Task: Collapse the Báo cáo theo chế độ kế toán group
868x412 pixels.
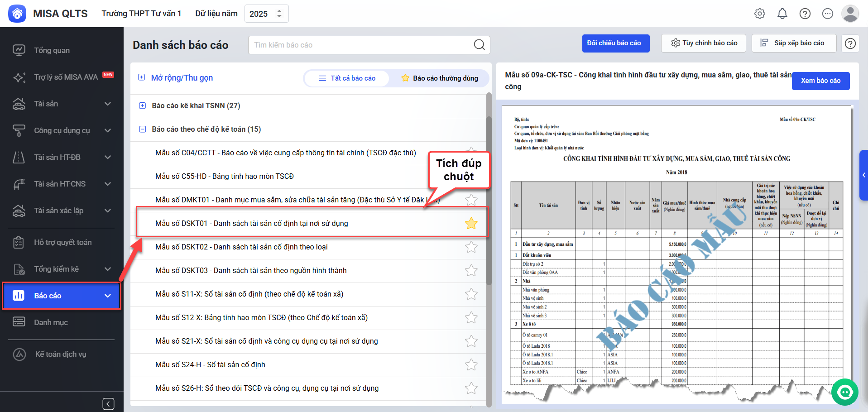Action: coord(142,129)
